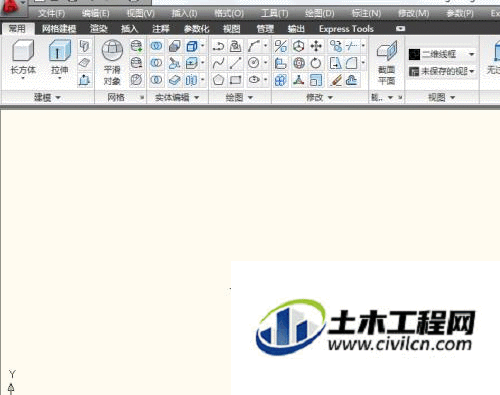This screenshot has width=500, height=395.
Task: Select the Presspull icon in 建模 panel
Action: coord(85,80)
